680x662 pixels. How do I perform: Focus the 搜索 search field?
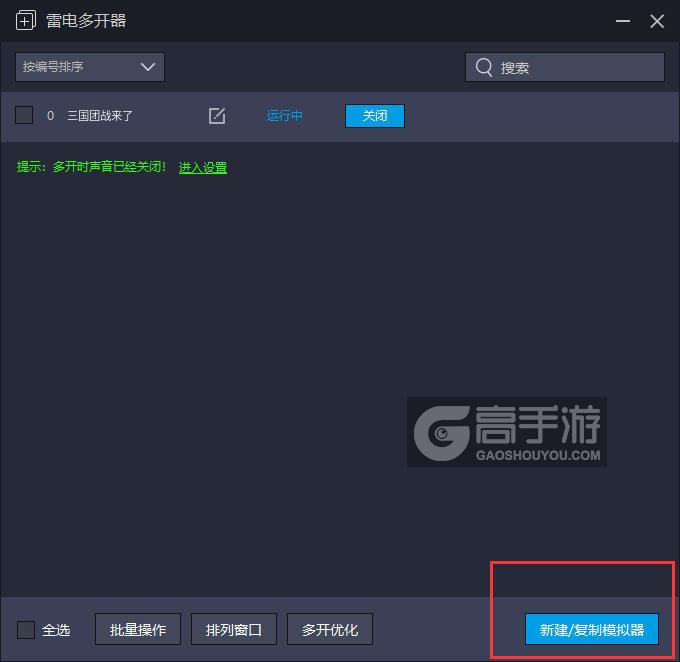coord(565,67)
